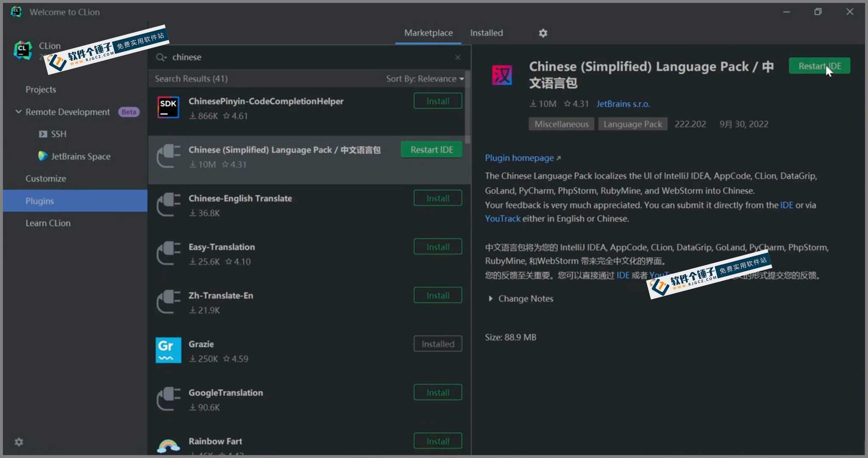
Task: Open YouTrack link in description
Action: pos(502,218)
